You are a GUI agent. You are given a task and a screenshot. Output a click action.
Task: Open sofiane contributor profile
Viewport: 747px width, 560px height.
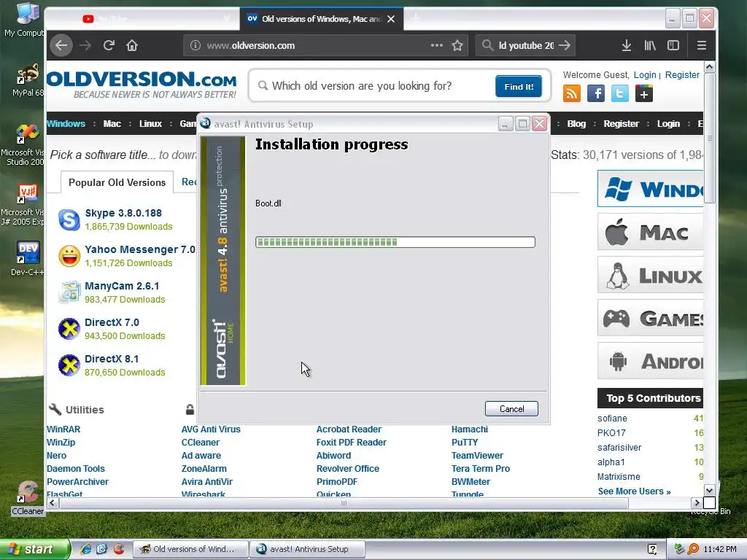(612, 418)
